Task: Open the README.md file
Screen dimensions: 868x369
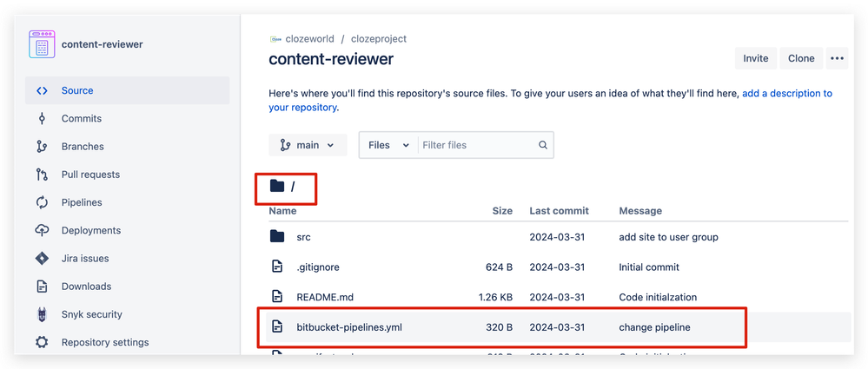Action: coord(325,297)
